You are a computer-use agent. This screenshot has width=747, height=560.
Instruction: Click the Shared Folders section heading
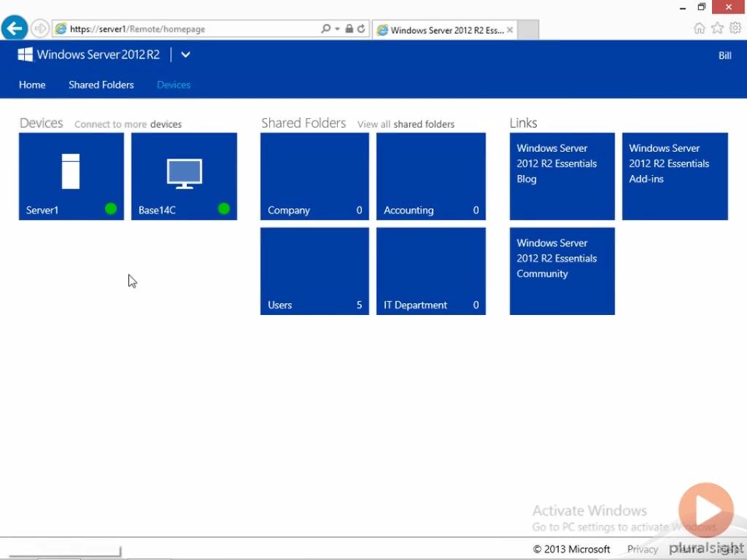[x=303, y=122]
